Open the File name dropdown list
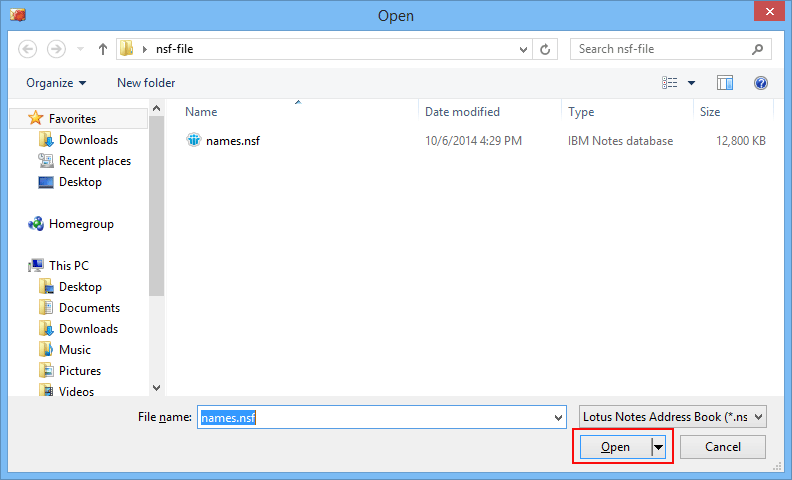Image resolution: width=792 pixels, height=480 pixels. [x=558, y=417]
